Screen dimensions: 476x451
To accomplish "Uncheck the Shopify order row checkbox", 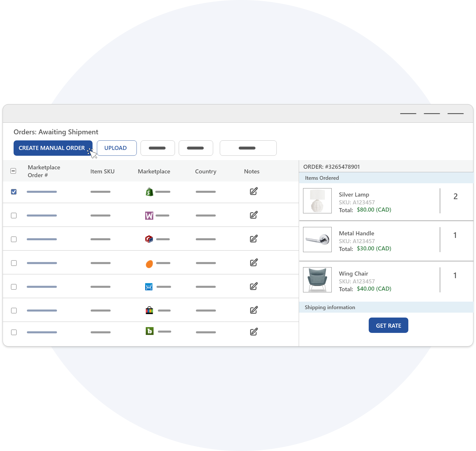I will point(14,192).
